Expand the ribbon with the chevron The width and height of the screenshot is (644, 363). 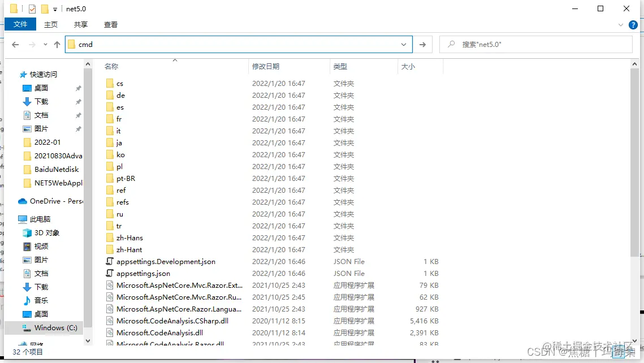[x=621, y=25]
